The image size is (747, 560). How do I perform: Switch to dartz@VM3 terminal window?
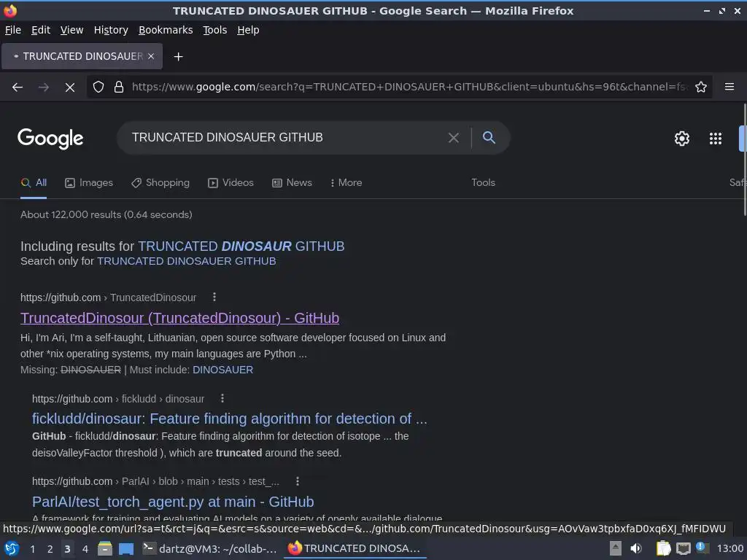pyautogui.click(x=210, y=548)
